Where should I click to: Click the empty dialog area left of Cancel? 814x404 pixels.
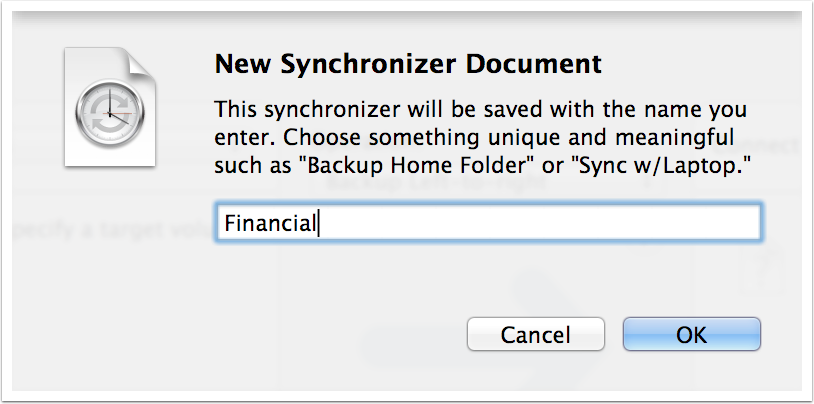[330, 335]
